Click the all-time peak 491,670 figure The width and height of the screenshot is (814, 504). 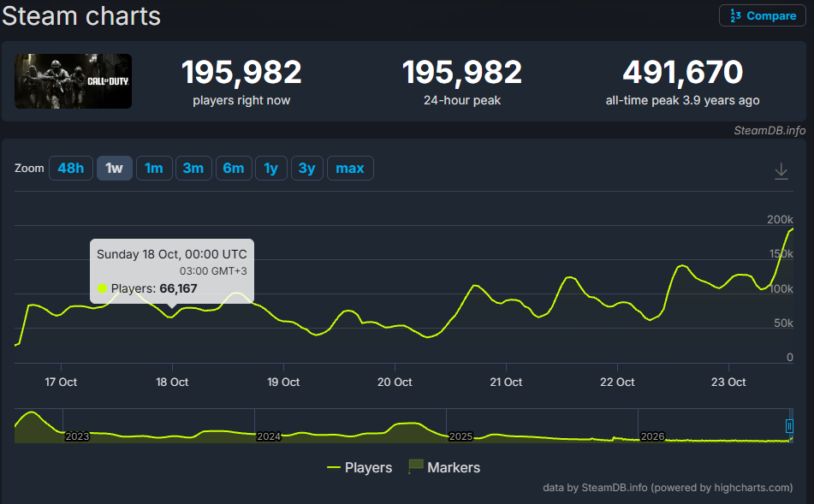(x=683, y=72)
